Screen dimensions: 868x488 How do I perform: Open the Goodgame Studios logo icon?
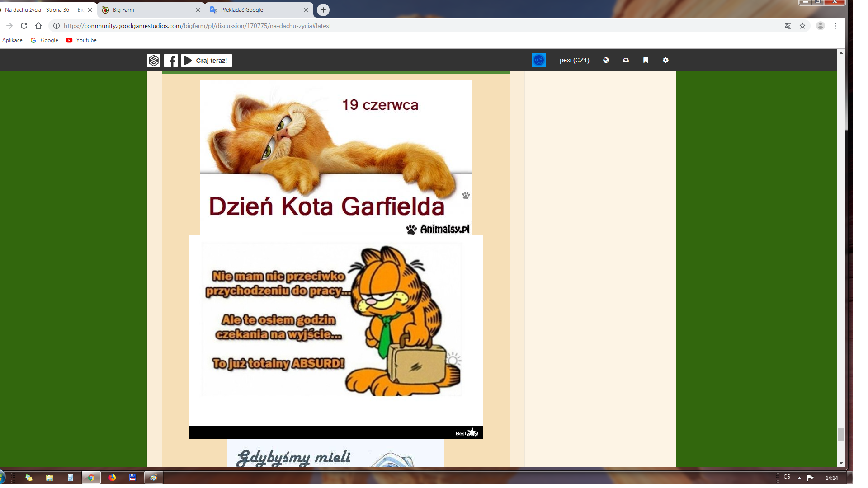pyautogui.click(x=154, y=61)
